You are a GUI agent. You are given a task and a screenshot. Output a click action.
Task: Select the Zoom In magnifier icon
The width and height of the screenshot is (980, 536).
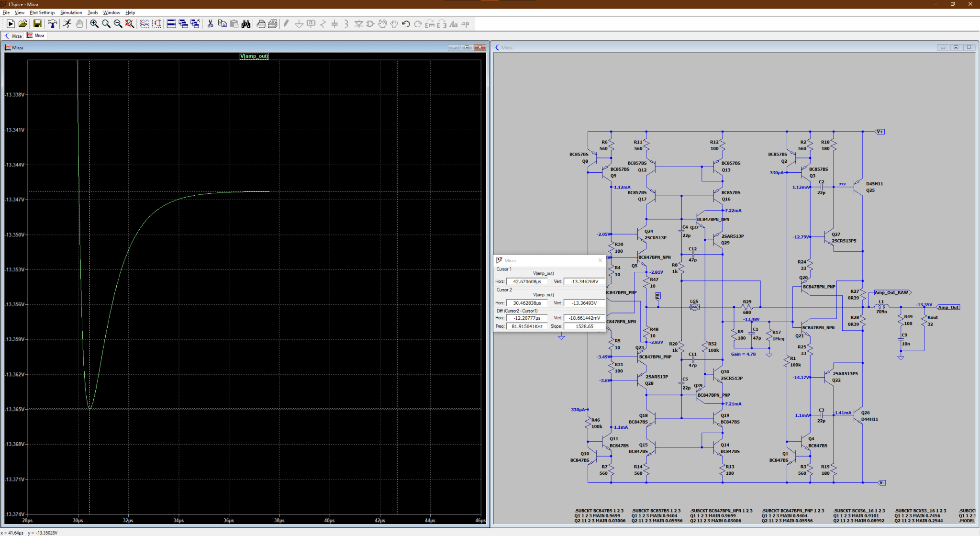click(94, 24)
